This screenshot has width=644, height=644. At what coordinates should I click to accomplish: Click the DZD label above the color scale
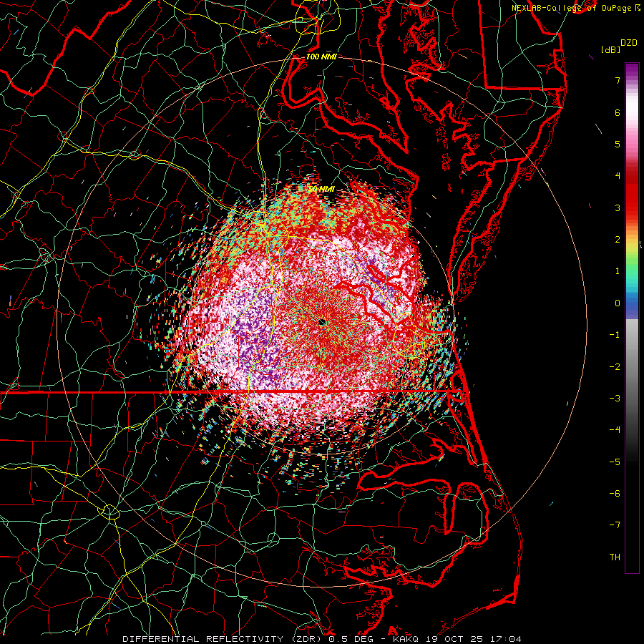click(629, 43)
